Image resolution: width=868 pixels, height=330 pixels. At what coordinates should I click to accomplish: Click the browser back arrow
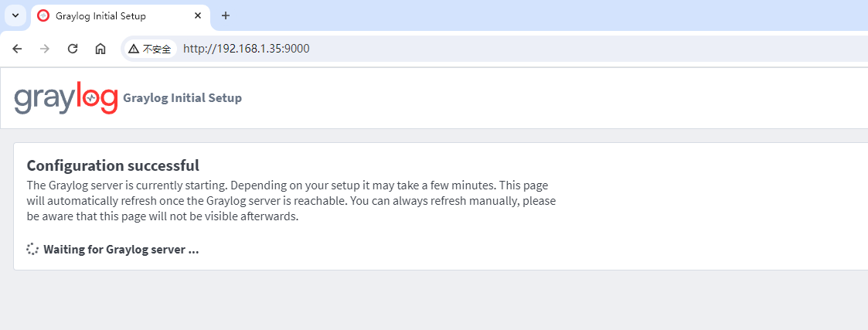coord(17,49)
